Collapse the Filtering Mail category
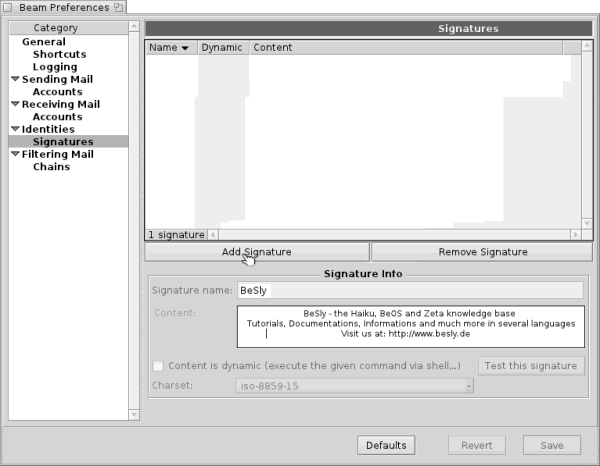 coord(15,154)
